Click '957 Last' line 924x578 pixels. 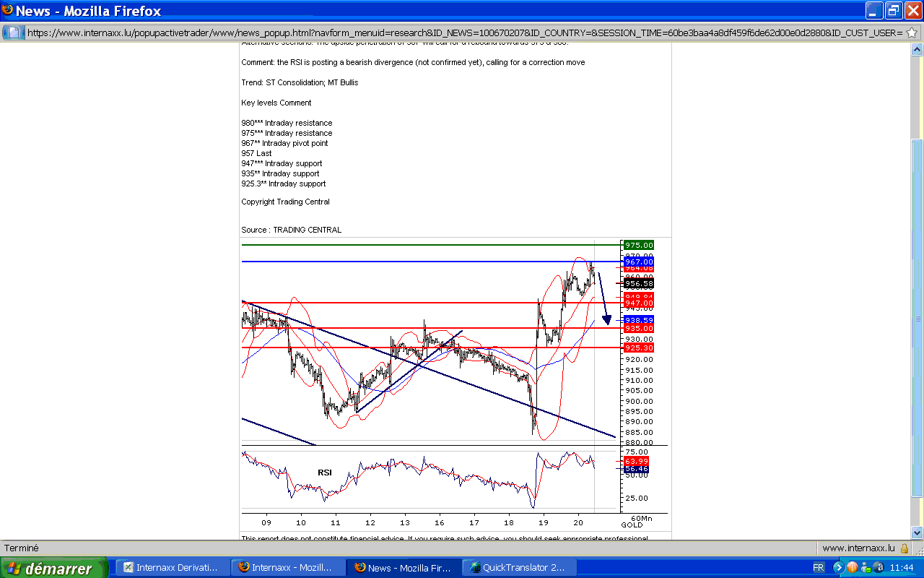(x=256, y=153)
